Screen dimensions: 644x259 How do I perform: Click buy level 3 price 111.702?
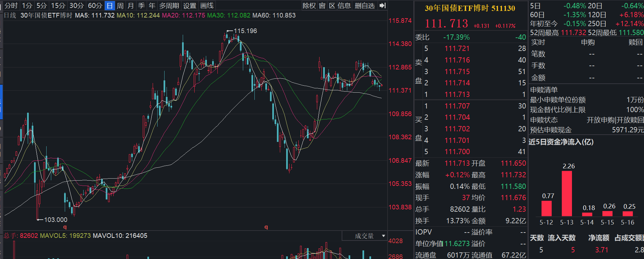457,129
